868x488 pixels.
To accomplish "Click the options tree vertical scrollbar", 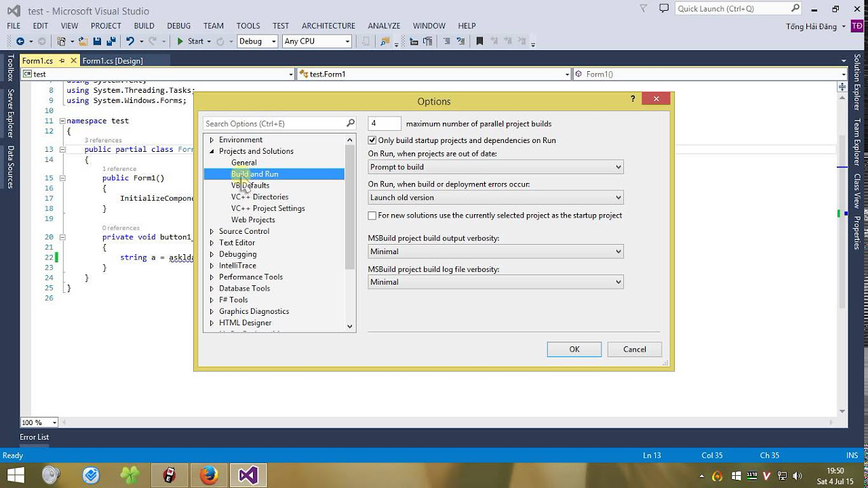I will click(350, 207).
